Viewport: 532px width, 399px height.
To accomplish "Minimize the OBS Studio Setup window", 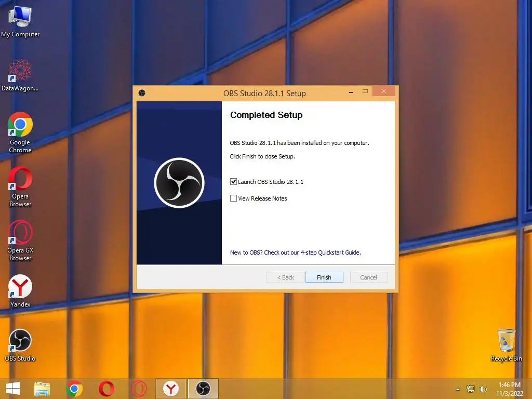I will (351, 92).
